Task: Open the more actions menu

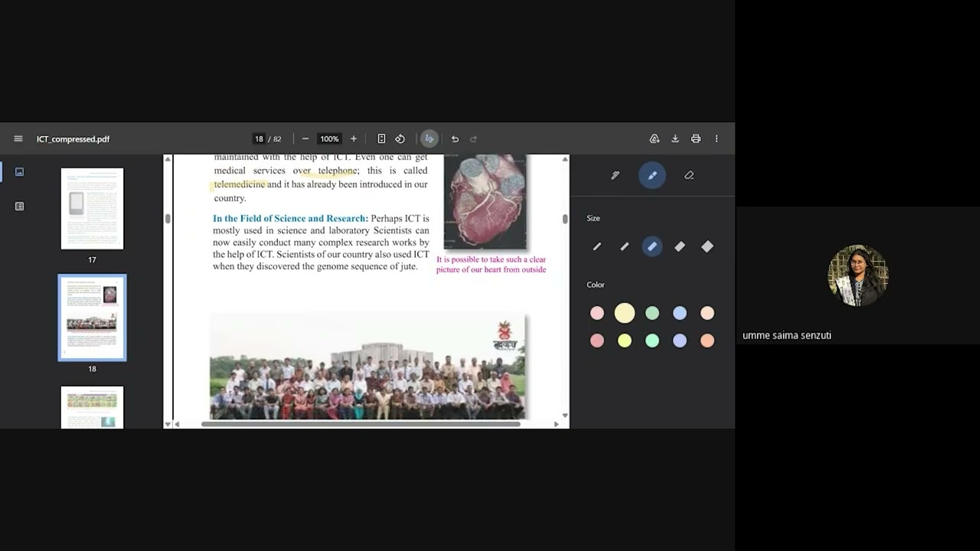Action: (717, 139)
